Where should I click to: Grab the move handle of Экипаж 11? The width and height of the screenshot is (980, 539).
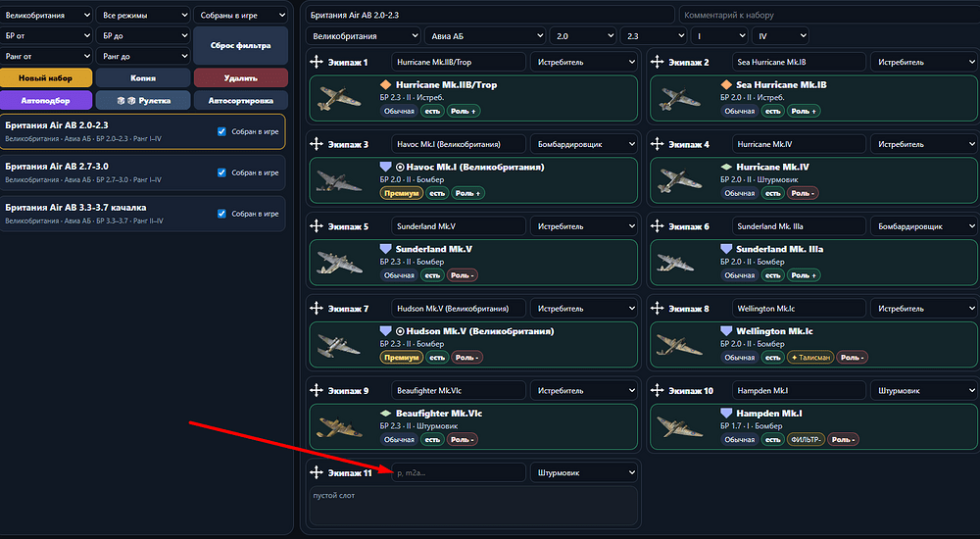point(317,472)
